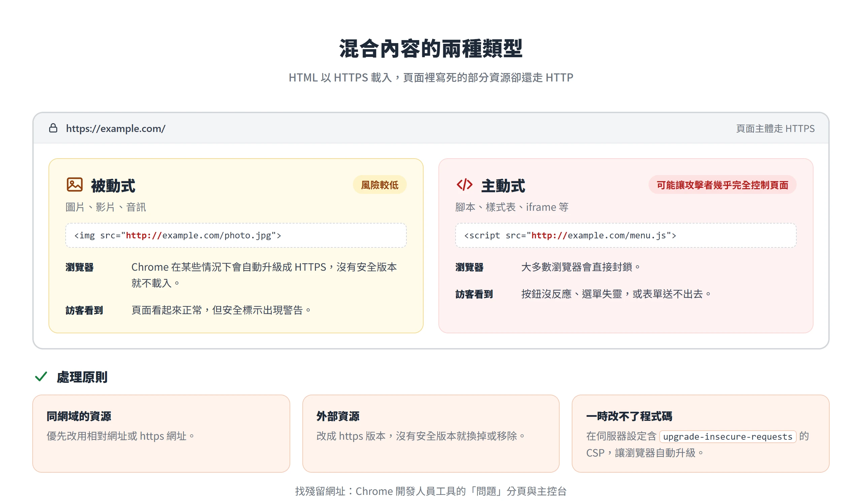This screenshot has width=862, height=504.
Task: Click the img src photo.jpg code snippet
Action: (x=236, y=235)
